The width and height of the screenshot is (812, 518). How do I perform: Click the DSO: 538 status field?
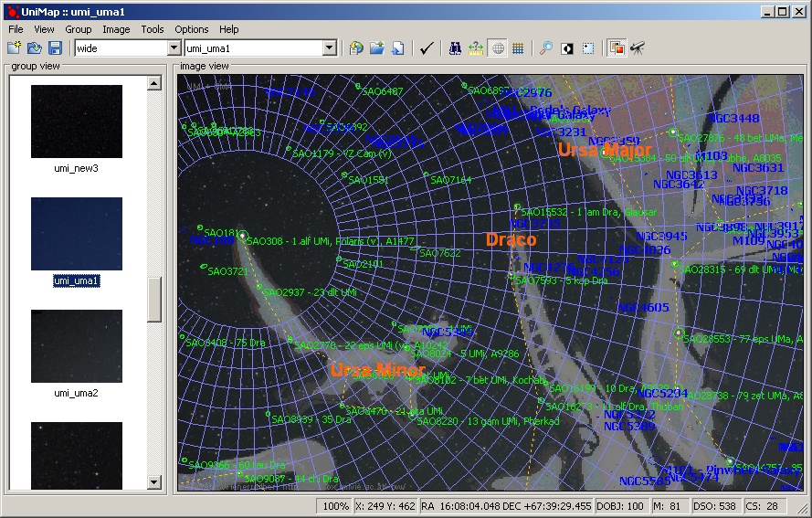pyautogui.click(x=716, y=506)
